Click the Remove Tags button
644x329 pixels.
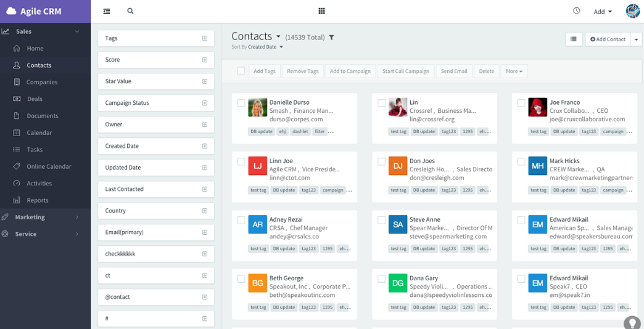(303, 71)
